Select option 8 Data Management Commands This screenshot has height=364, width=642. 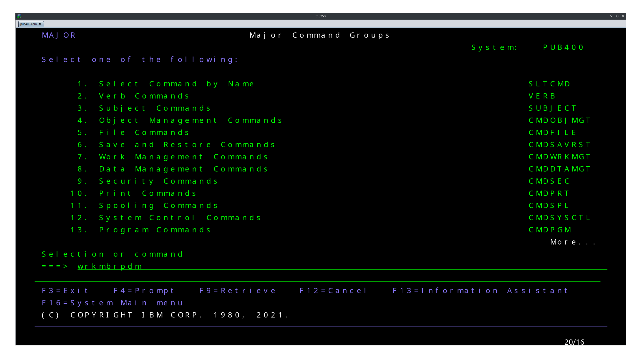click(x=173, y=169)
